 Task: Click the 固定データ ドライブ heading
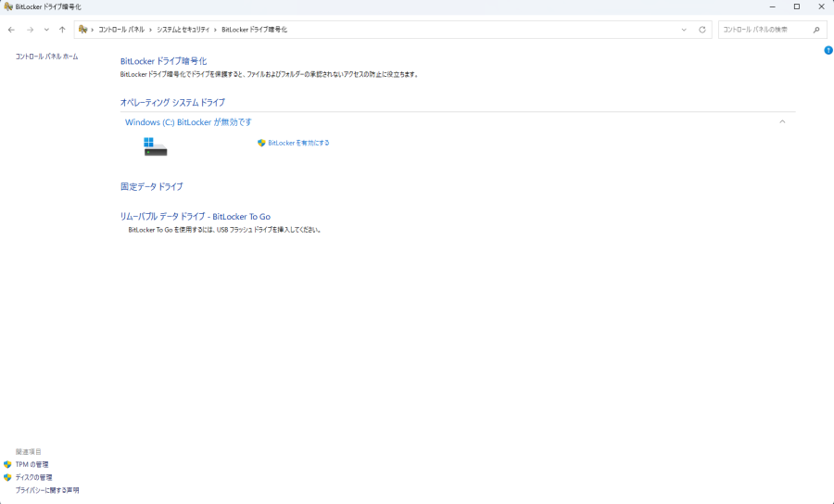coord(152,186)
